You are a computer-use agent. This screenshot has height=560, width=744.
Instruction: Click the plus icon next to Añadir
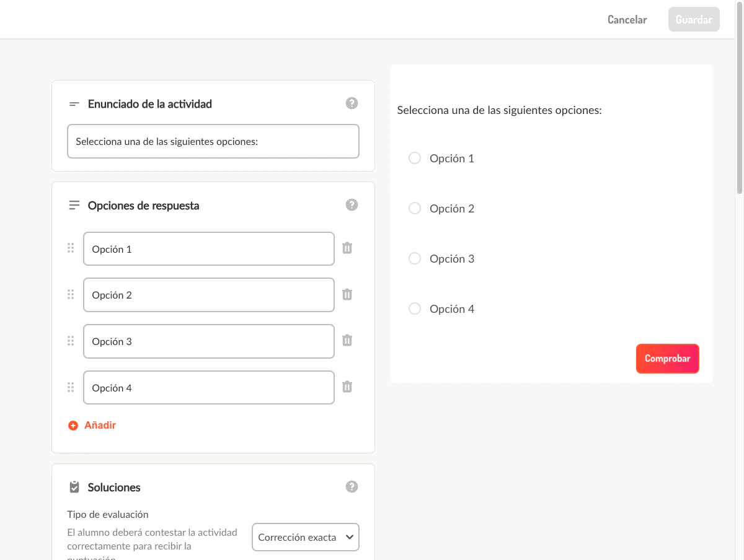pos(73,425)
